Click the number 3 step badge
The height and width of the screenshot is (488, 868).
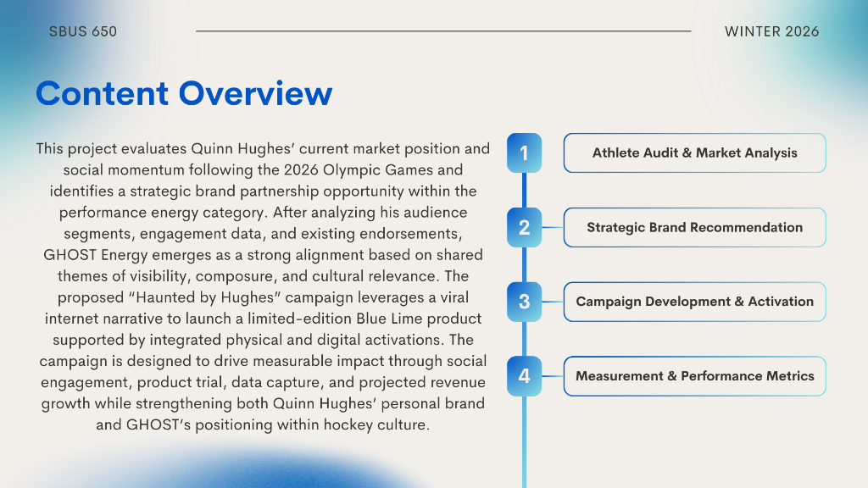click(524, 302)
